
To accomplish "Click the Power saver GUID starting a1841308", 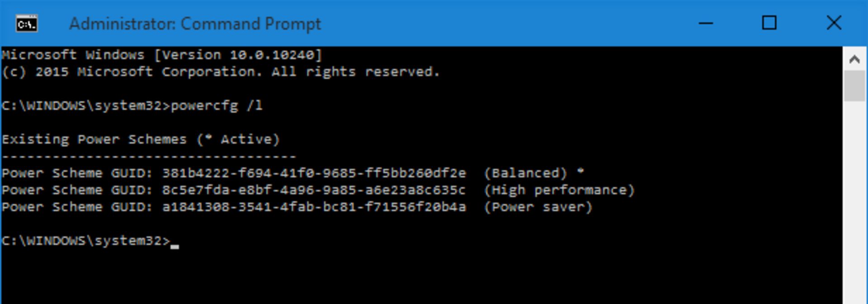I will (314, 207).
